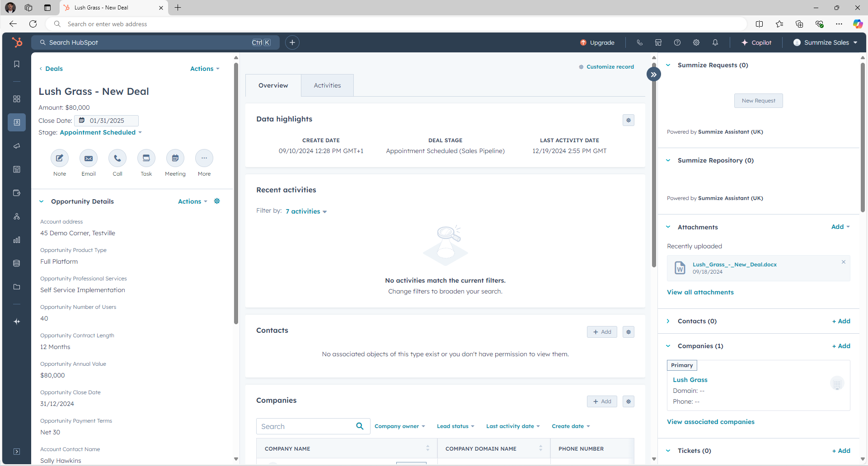Open the More actions ellipsis button
868x466 pixels.
pyautogui.click(x=204, y=158)
